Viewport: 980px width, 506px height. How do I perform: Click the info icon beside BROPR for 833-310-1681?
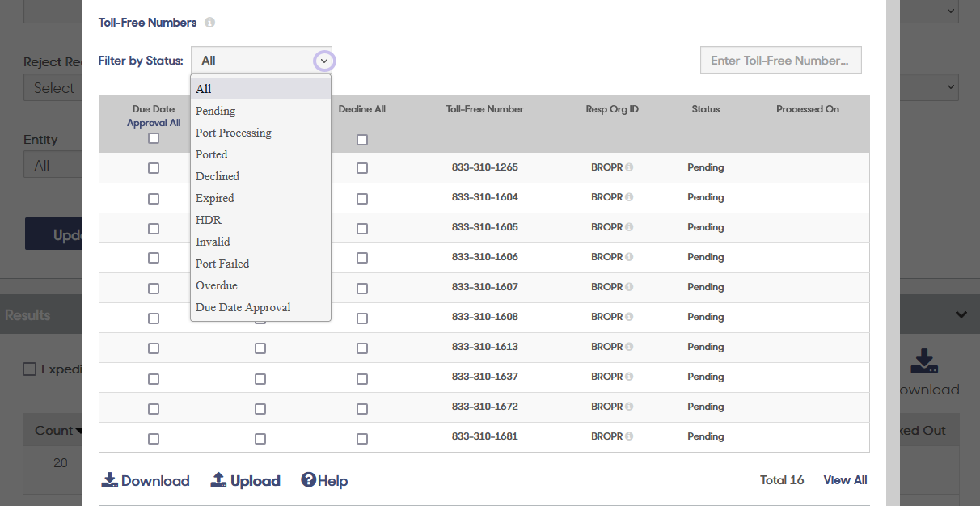630,436
